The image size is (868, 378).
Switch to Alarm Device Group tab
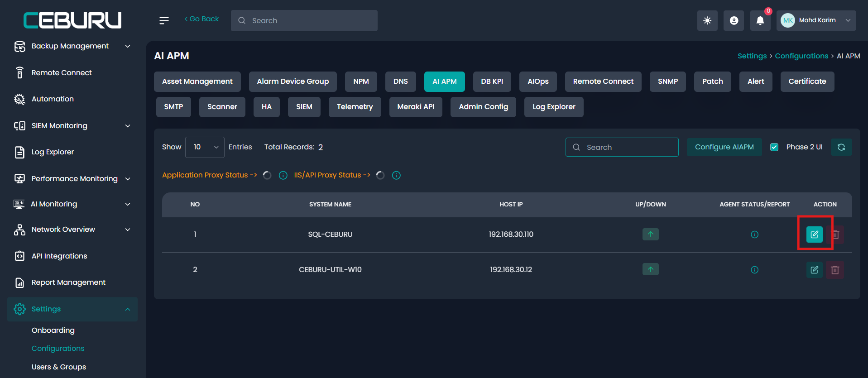[x=293, y=81]
